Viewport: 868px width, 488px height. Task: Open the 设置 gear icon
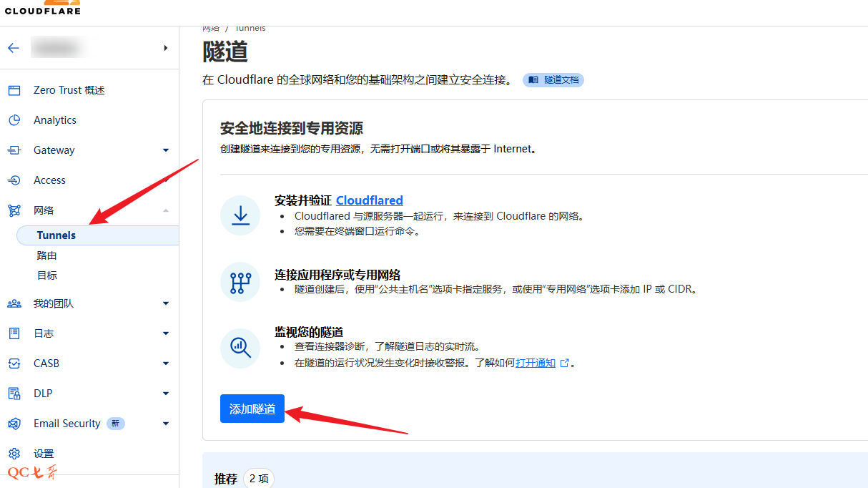[x=14, y=454]
